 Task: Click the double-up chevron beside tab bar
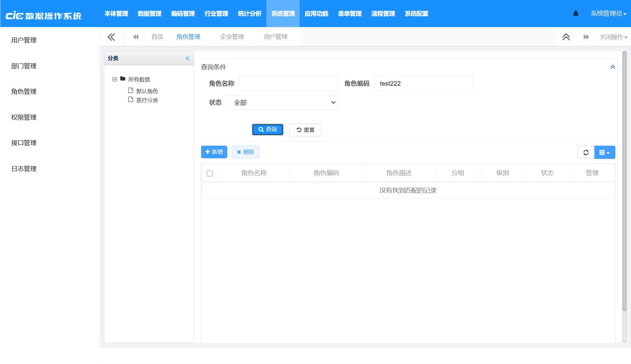point(566,37)
